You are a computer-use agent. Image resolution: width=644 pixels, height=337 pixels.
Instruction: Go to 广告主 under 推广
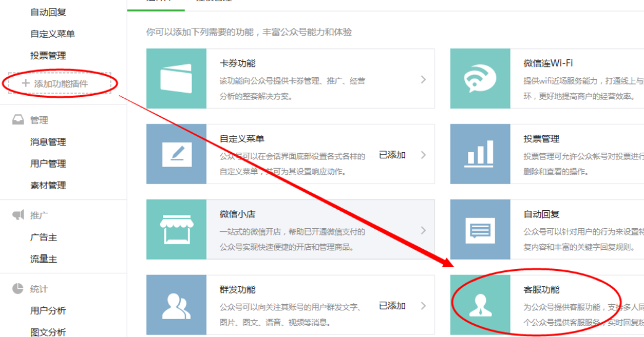[44, 237]
